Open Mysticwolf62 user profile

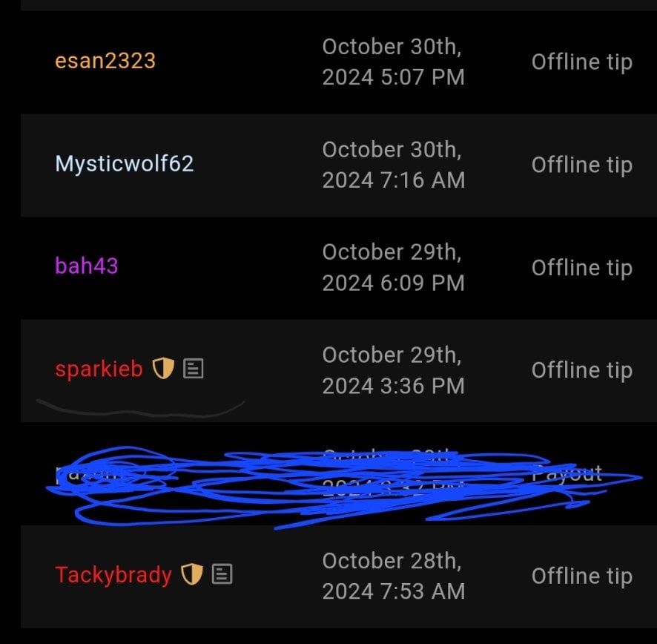point(125,163)
